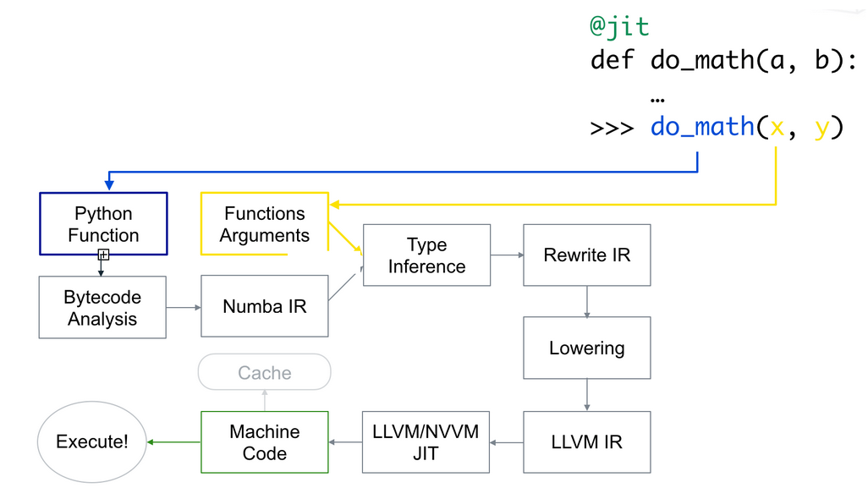The height and width of the screenshot is (499, 868).
Task: Select the LLVM IR box
Action: (x=587, y=441)
